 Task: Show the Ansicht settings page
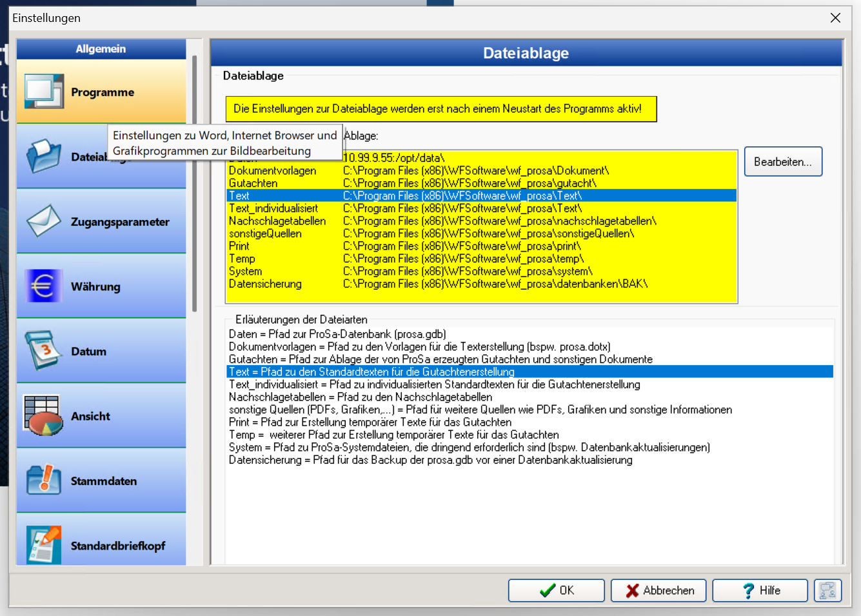click(x=101, y=415)
